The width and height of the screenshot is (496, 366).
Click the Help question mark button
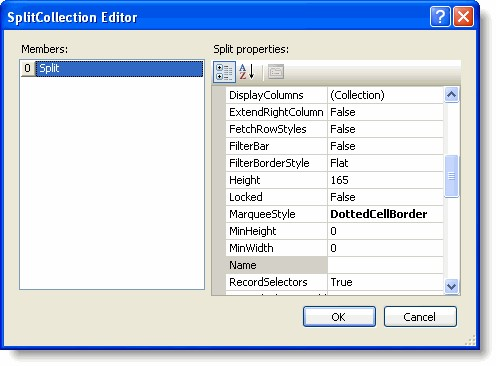tap(440, 16)
